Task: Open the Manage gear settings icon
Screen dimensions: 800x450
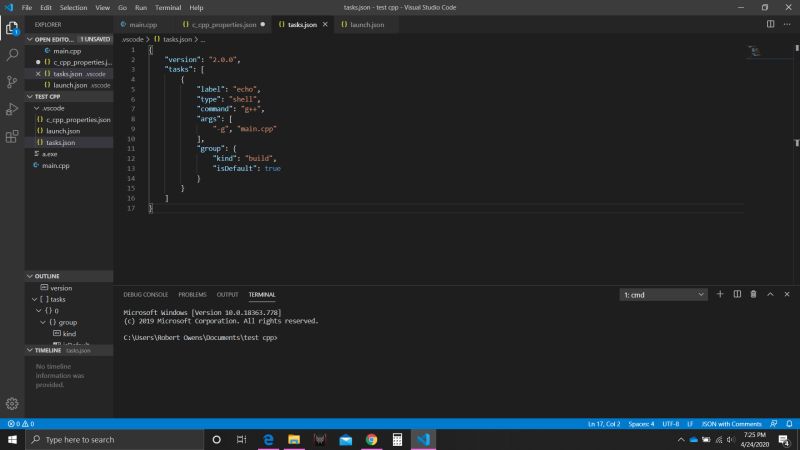Action: 12,404
